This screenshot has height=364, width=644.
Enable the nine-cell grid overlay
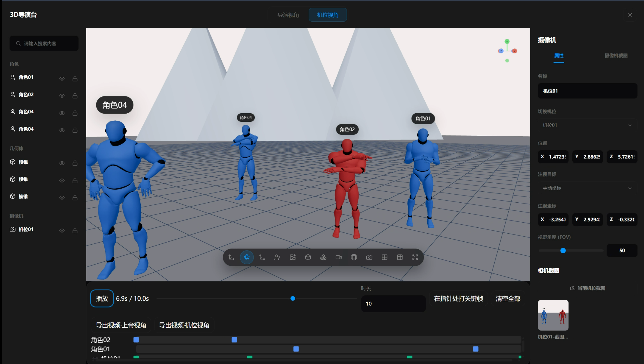(x=400, y=257)
